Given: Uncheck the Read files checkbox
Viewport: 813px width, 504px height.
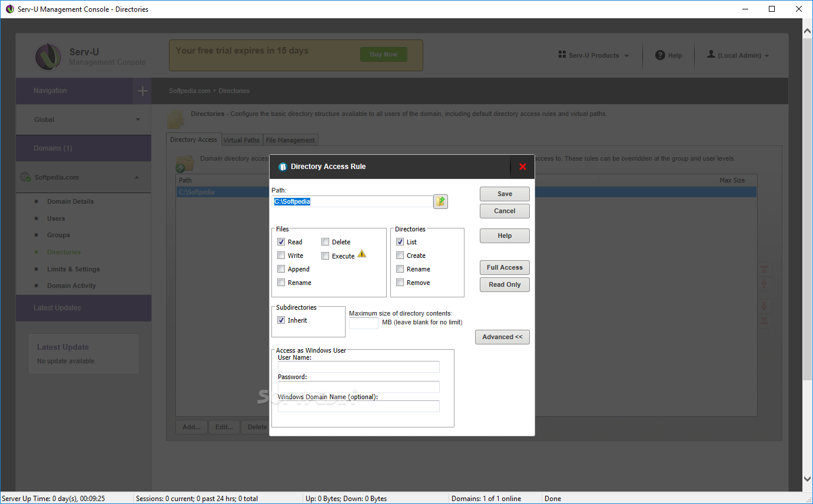Looking at the screenshot, I should pos(281,242).
